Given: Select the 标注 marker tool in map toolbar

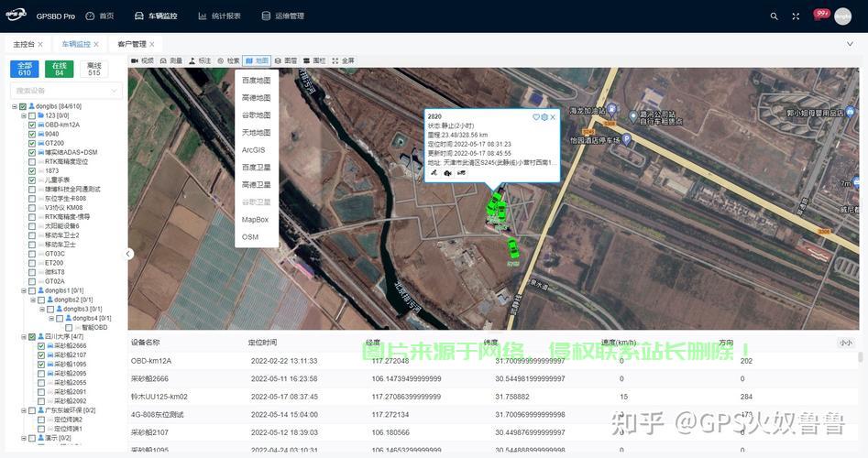Looking at the screenshot, I should 200,60.
